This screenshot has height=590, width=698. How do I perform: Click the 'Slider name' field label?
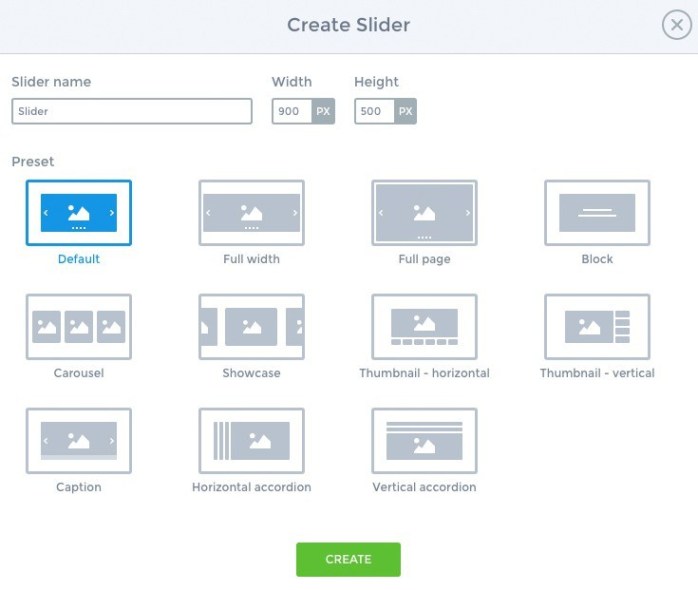click(x=51, y=82)
